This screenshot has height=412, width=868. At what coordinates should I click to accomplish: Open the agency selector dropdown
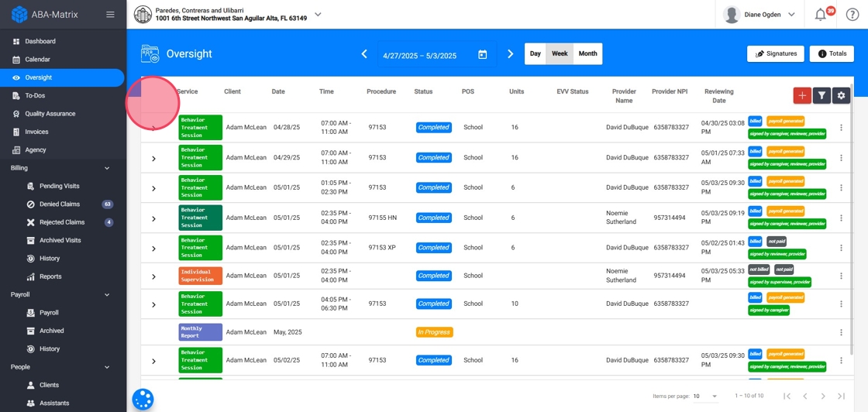click(318, 15)
